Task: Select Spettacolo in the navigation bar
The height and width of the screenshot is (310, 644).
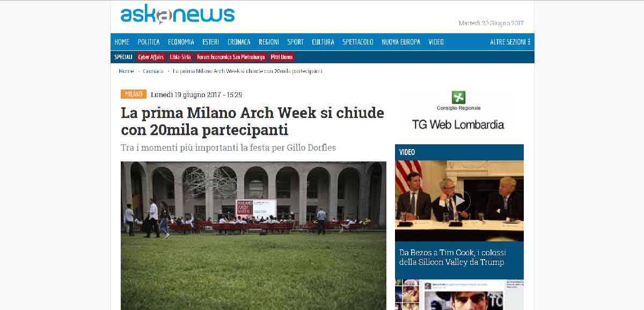Action: click(x=358, y=42)
